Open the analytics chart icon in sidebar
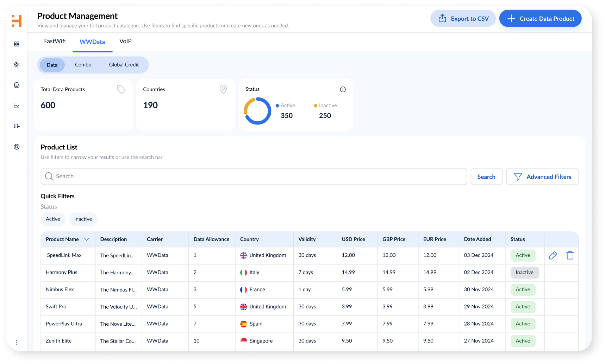The image size is (605, 364). 17,106
